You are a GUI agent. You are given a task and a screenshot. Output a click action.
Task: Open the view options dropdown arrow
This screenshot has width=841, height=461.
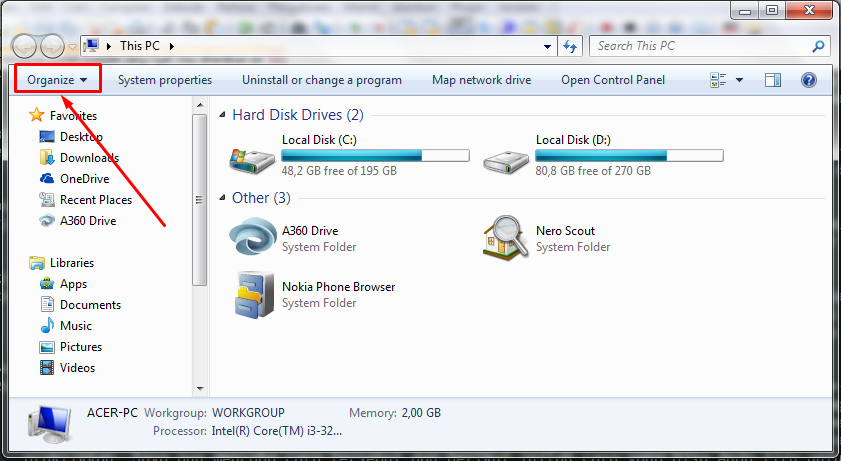[x=739, y=80]
